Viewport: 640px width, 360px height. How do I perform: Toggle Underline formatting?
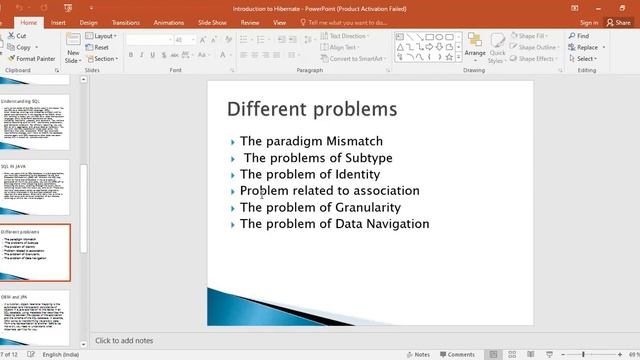153,55
